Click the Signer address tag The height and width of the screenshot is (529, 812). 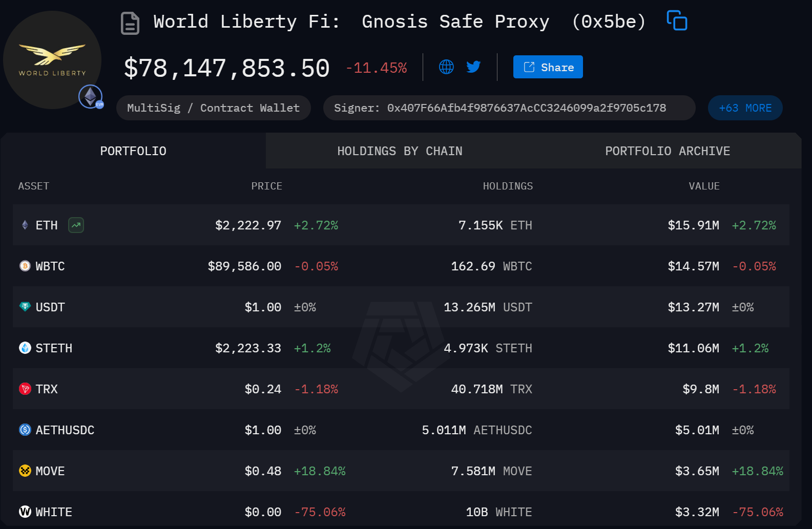pos(509,108)
